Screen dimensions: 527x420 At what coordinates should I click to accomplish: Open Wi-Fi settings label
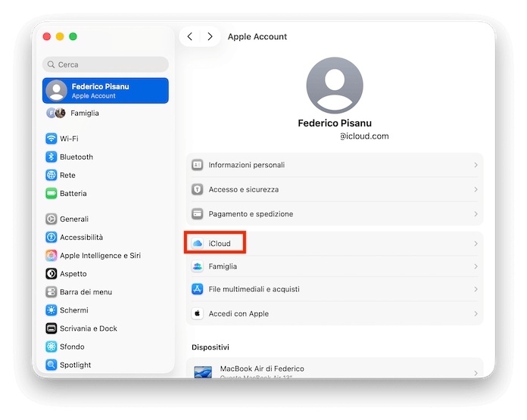click(69, 138)
